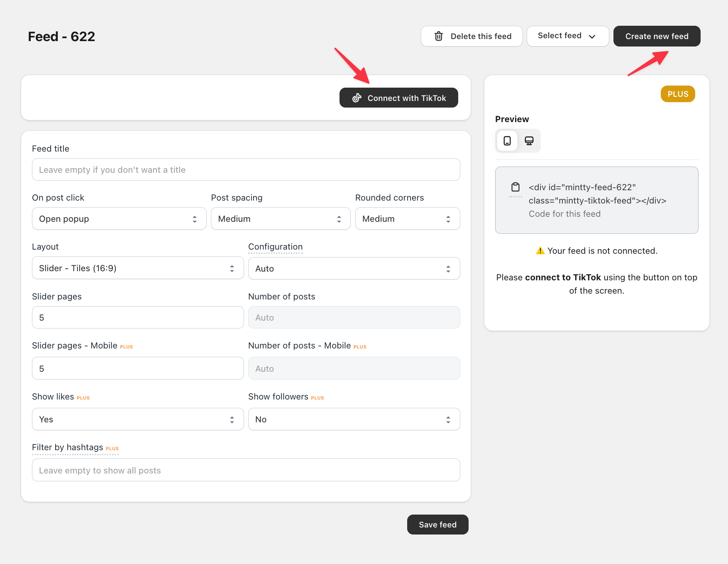Screen dimensions: 728x564
Task: Open the On post click dropdown
Action: click(x=119, y=218)
